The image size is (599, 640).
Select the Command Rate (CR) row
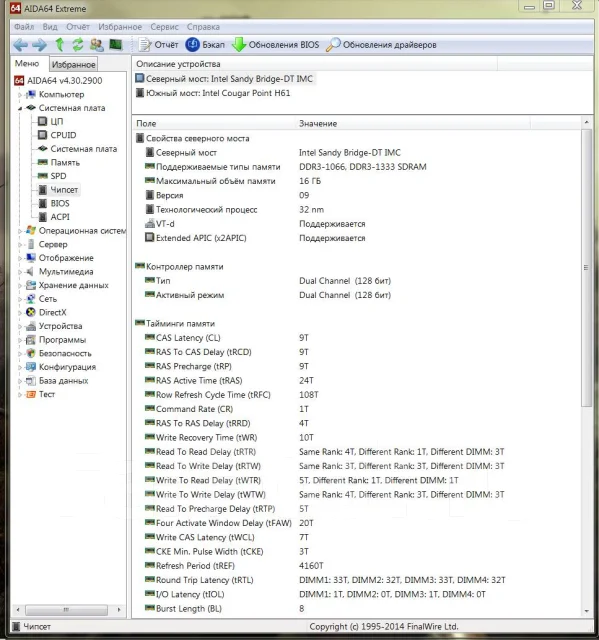point(357,409)
